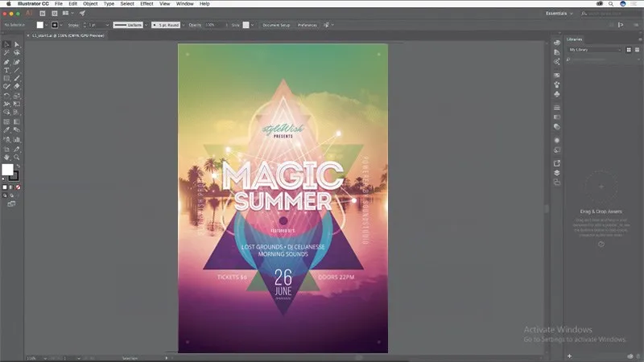Image resolution: width=644 pixels, height=362 pixels.
Task: Click the Document Setup button
Action: tap(276, 25)
